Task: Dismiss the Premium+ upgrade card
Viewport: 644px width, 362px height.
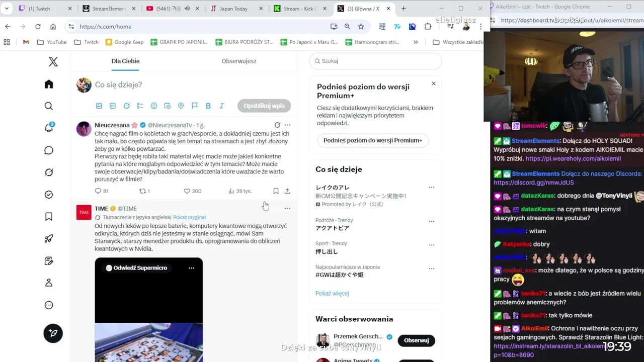Action: [x=434, y=83]
